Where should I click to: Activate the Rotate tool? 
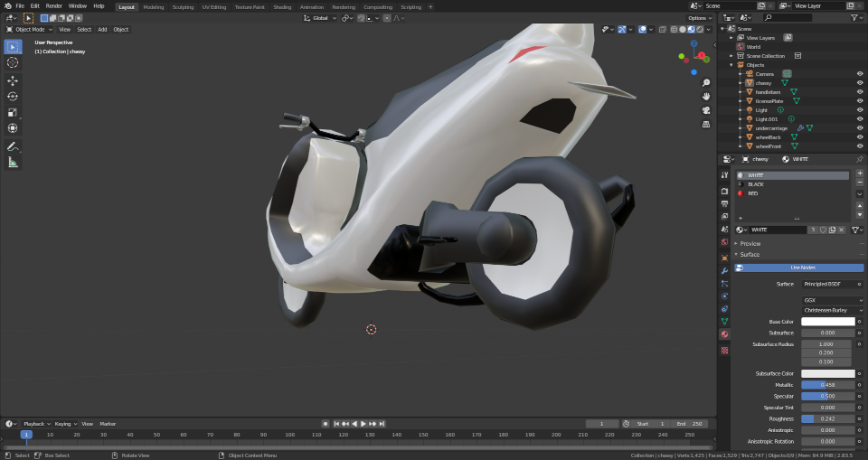pos(13,97)
